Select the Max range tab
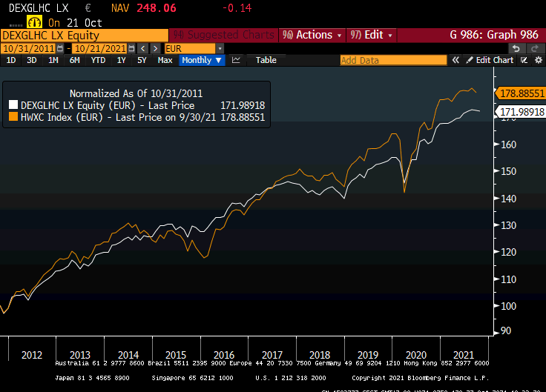This screenshot has height=392, width=546. 165,60
